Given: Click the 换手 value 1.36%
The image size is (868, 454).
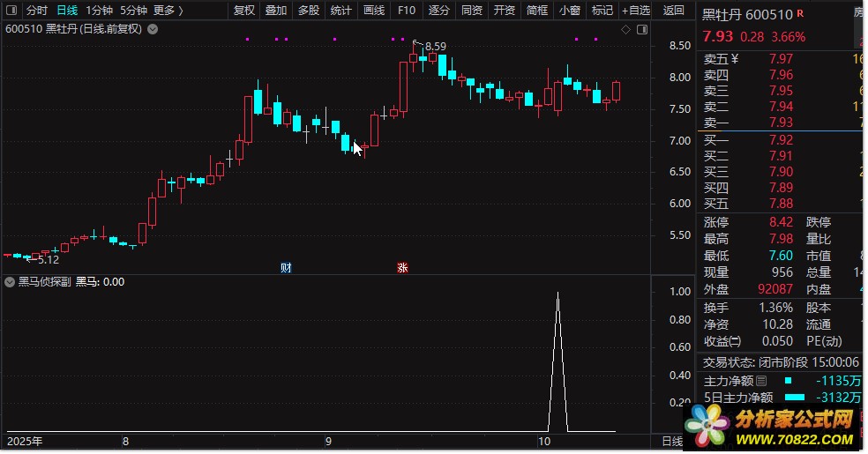Looking at the screenshot, I should [776, 308].
